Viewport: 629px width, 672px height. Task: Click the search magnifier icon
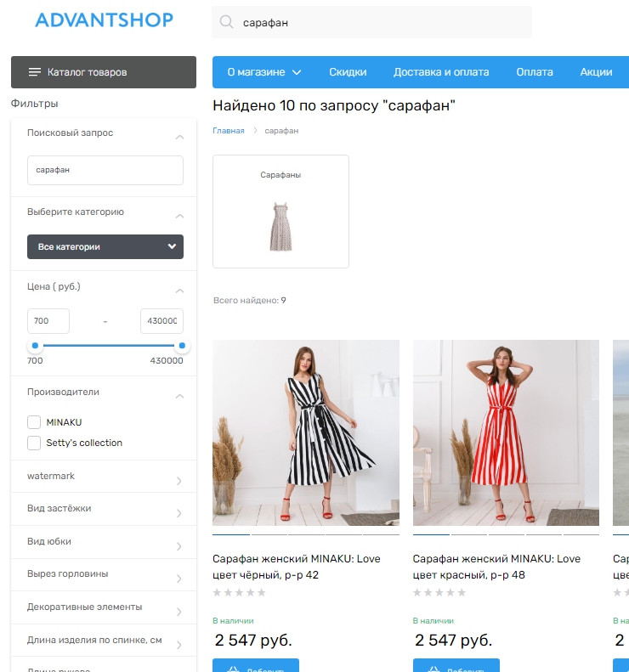tap(226, 23)
